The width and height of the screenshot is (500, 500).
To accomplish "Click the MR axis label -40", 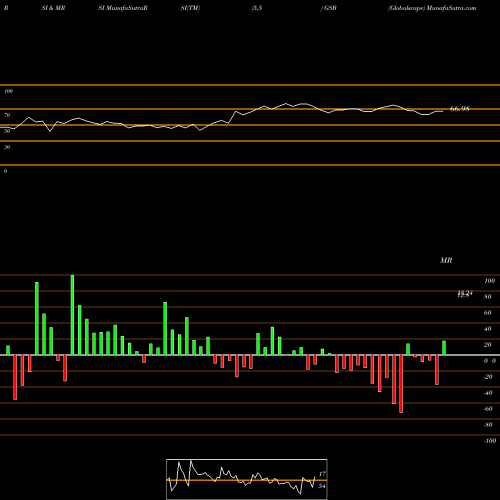I will tap(488, 393).
